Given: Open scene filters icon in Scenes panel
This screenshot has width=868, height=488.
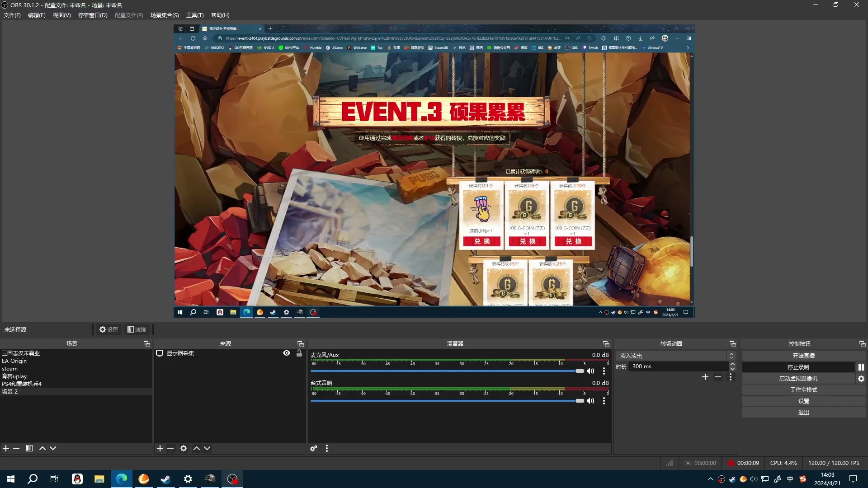Looking at the screenshot, I should click(x=29, y=448).
